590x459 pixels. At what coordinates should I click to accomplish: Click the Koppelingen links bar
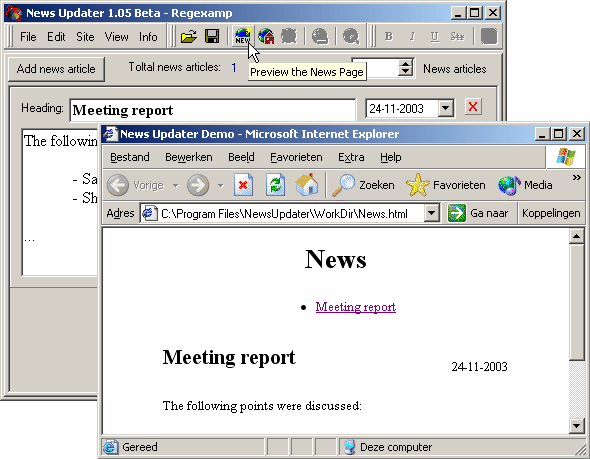click(x=551, y=213)
